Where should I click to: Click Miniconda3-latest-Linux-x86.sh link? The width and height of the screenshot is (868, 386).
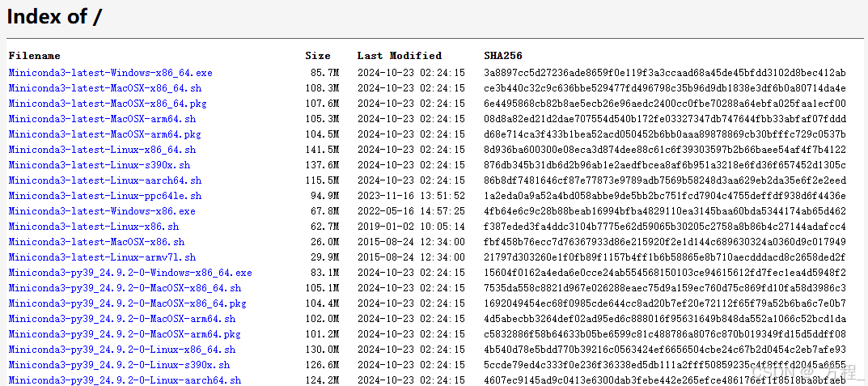(94, 227)
